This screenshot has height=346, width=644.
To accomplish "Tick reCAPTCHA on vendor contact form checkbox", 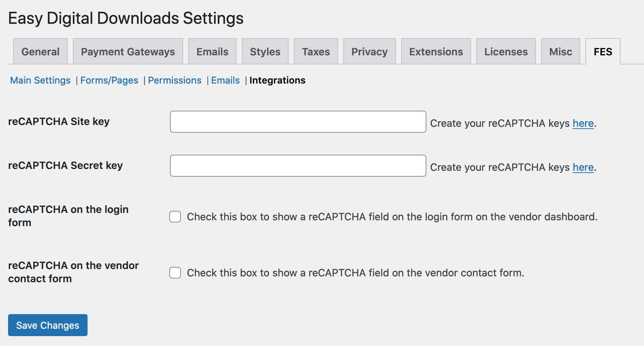I will tap(175, 273).
